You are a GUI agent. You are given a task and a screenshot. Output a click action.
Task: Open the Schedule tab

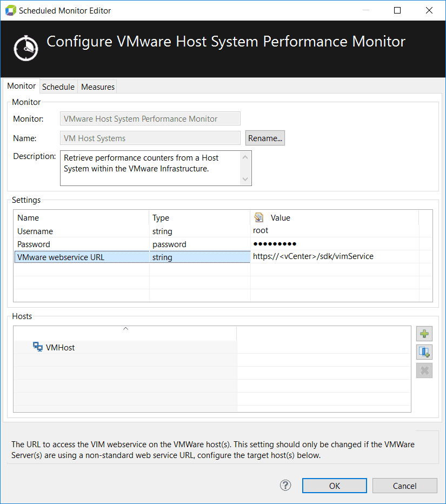(58, 87)
